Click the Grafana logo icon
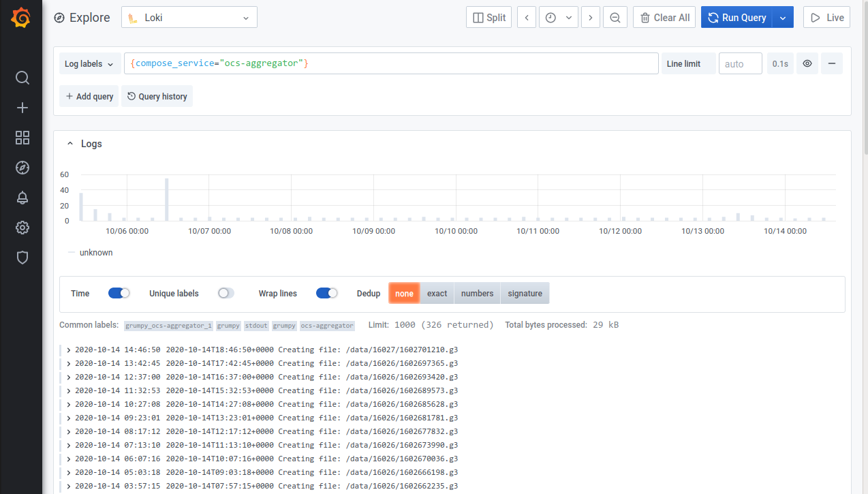 click(x=21, y=18)
